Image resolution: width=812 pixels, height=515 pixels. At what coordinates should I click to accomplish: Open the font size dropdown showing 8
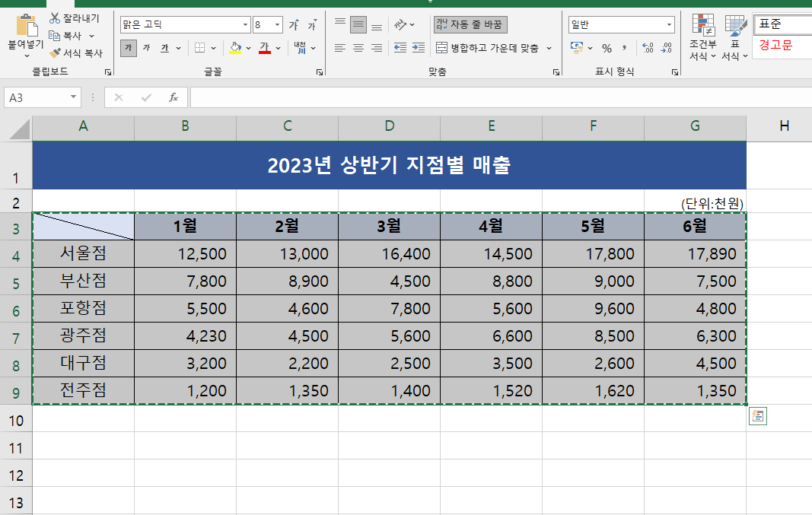[277, 24]
